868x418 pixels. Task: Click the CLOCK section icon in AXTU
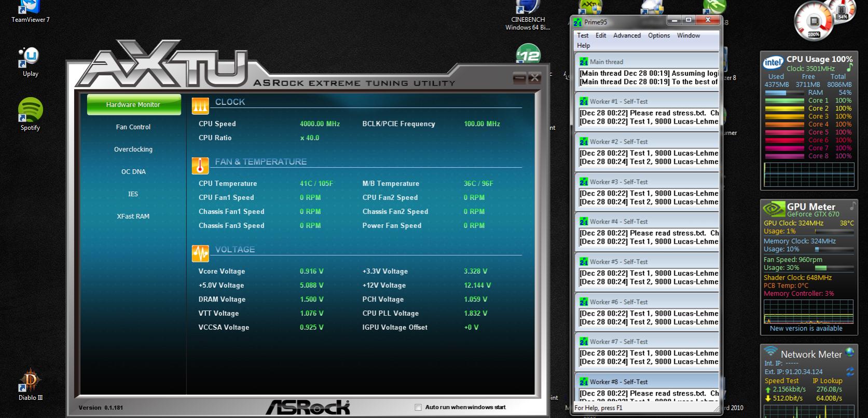[x=200, y=105]
